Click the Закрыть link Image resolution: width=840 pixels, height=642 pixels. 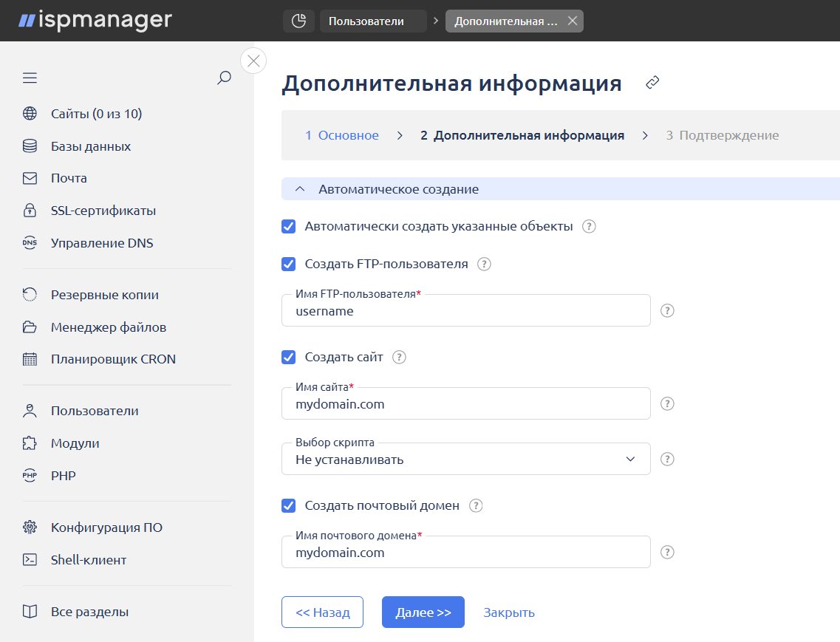(508, 612)
